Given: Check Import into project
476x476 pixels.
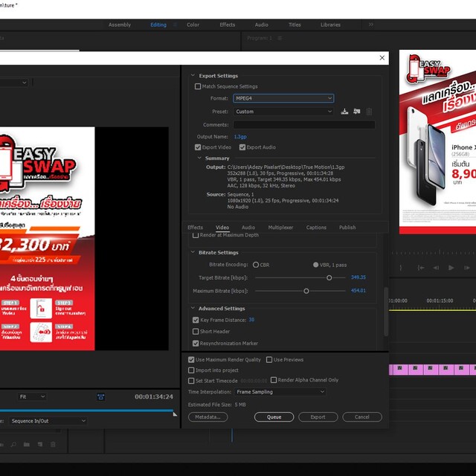Looking at the screenshot, I should coord(191,370).
